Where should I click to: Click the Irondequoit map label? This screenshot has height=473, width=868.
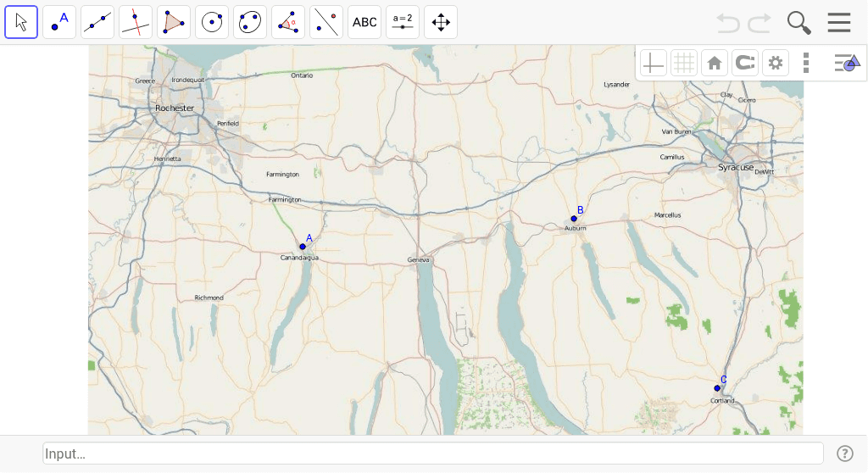pyautogui.click(x=187, y=81)
